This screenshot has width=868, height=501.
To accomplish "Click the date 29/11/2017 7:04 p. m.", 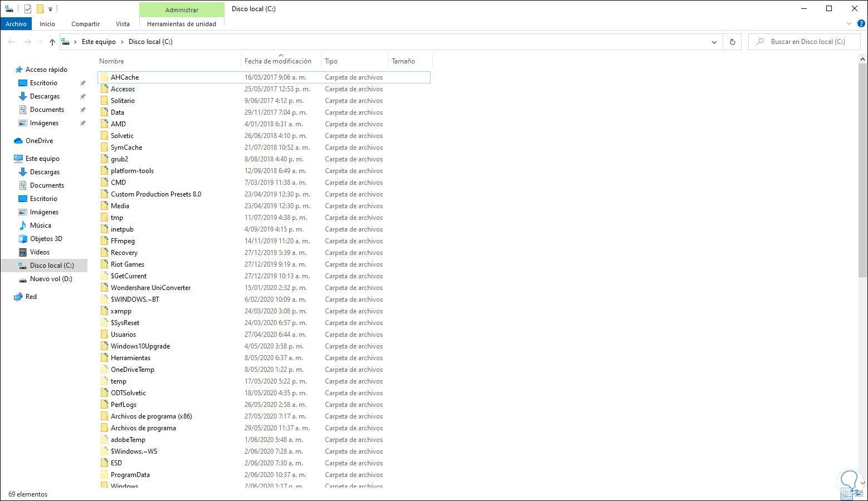I will [x=276, y=112].
